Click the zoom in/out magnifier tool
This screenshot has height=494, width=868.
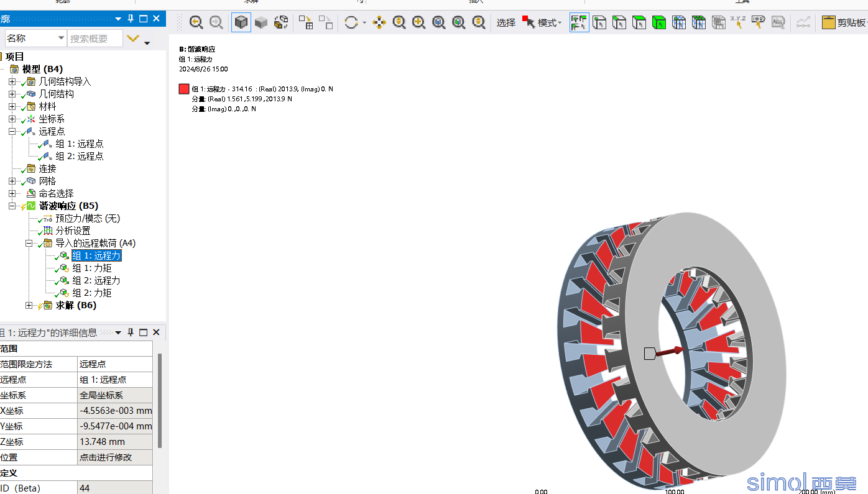tap(399, 22)
